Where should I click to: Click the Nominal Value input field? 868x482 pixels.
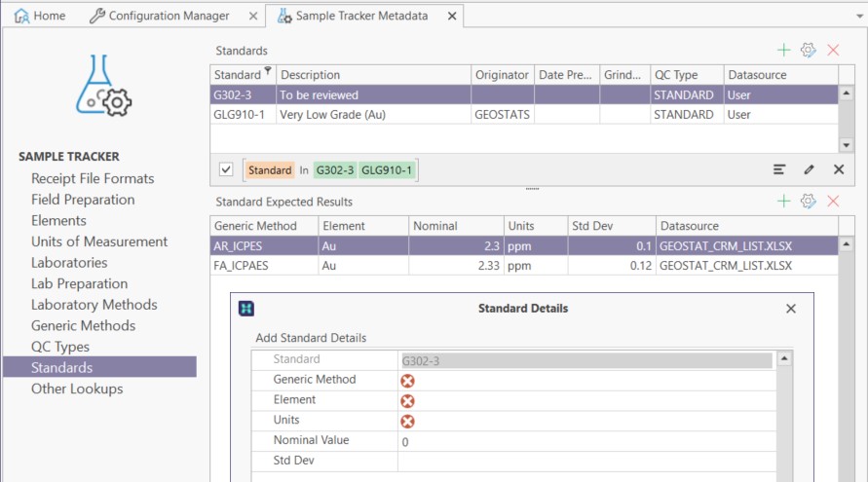585,441
